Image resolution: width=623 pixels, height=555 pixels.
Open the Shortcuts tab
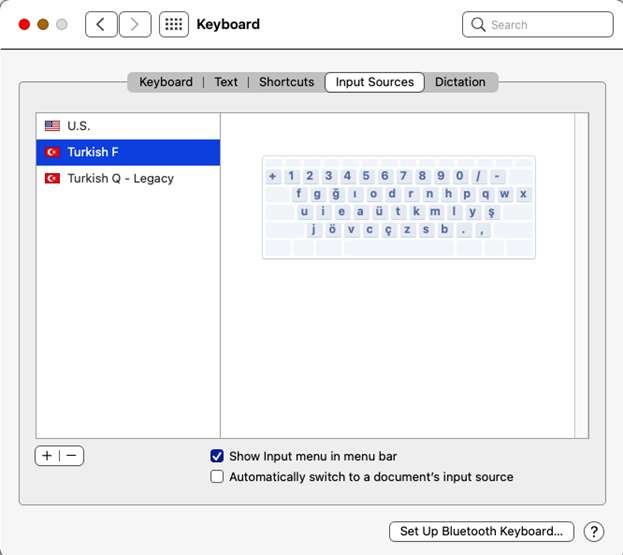[286, 82]
